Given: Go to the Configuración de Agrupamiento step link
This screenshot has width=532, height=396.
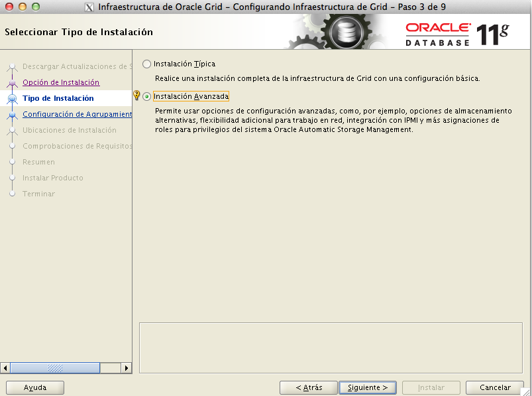Looking at the screenshot, I should pyautogui.click(x=77, y=114).
